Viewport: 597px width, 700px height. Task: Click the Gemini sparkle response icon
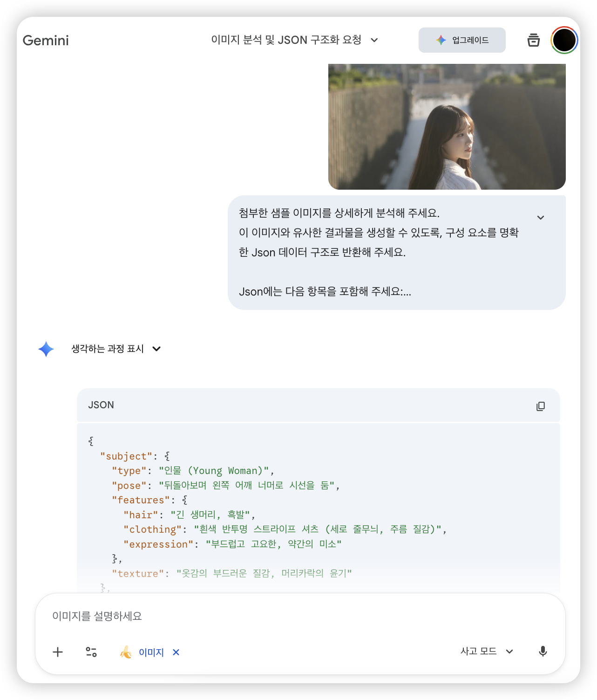pos(46,349)
